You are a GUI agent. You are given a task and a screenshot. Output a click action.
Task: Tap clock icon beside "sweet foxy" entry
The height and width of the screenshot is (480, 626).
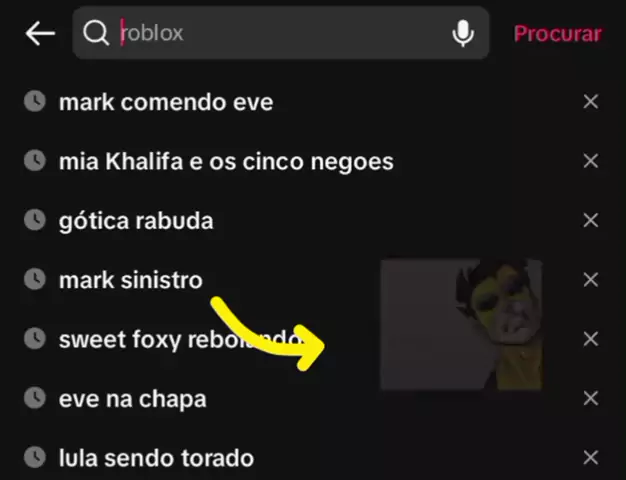pos(35,339)
